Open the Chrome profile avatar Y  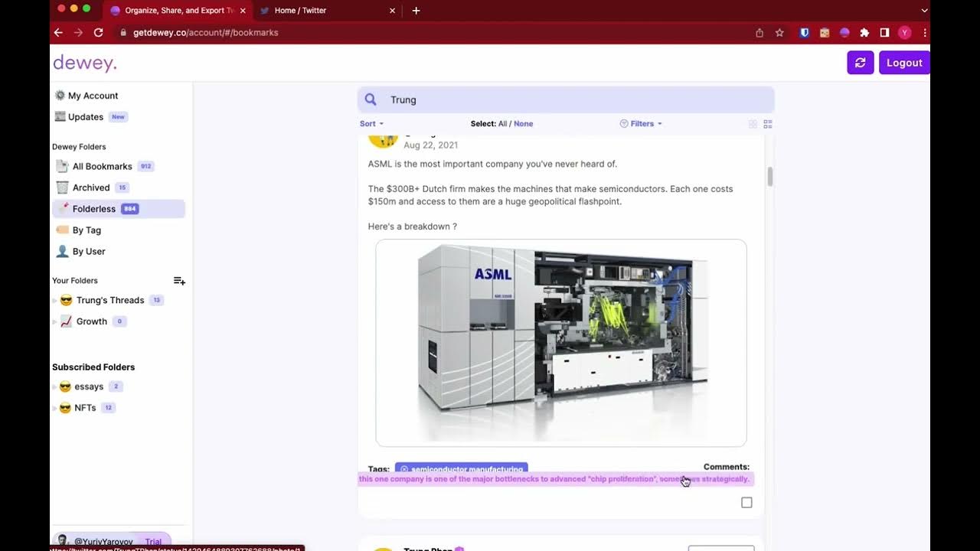click(904, 33)
